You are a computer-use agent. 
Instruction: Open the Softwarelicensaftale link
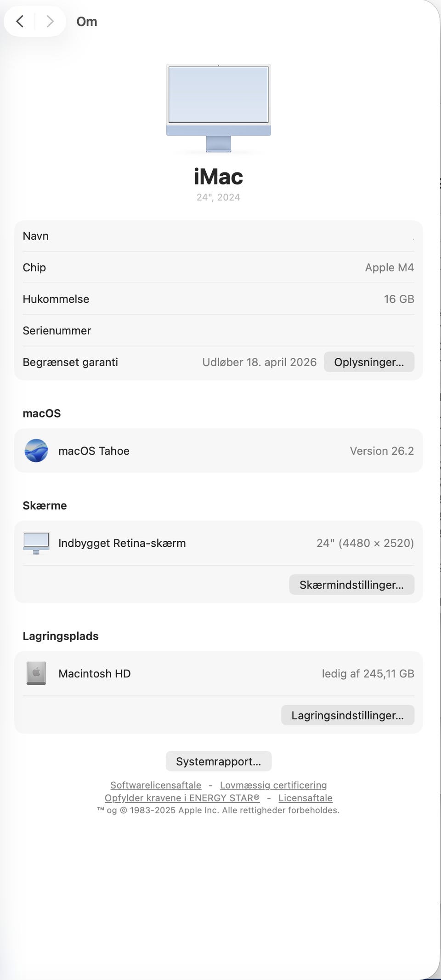156,785
